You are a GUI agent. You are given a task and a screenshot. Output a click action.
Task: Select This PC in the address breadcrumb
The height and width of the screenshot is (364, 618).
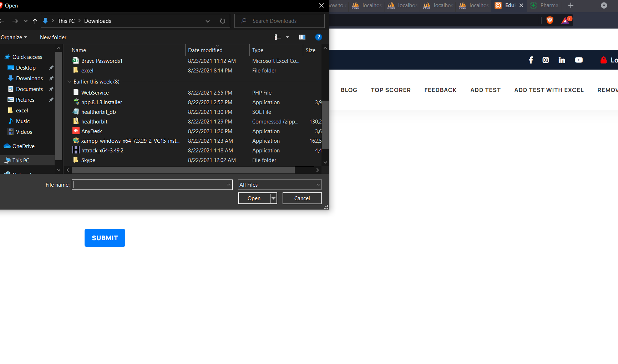click(x=66, y=21)
